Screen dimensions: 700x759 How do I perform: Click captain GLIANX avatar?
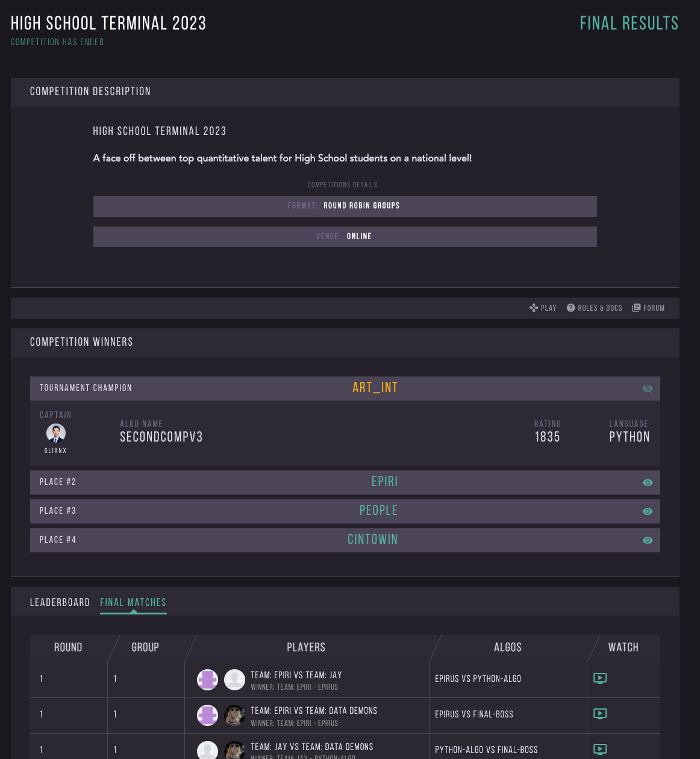tap(56, 433)
